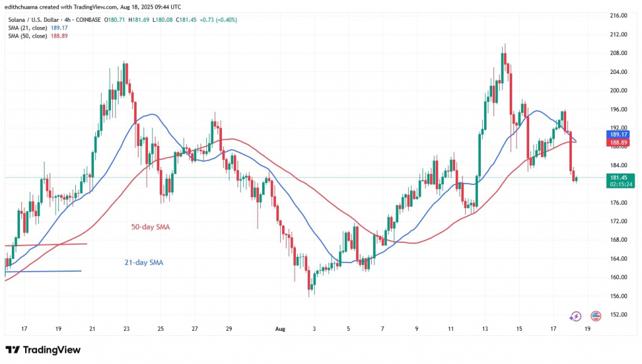
Task: Click the Aug label on the time axis
Action: point(280,328)
